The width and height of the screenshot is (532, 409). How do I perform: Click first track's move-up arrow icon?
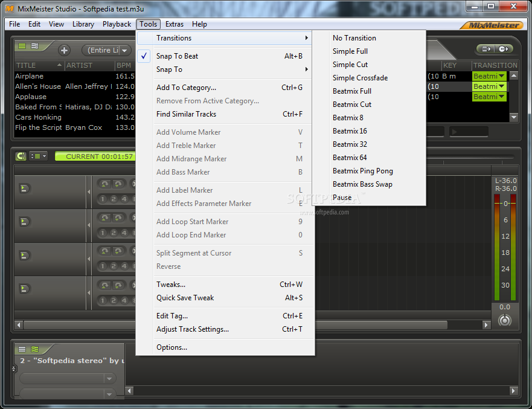click(x=105, y=184)
